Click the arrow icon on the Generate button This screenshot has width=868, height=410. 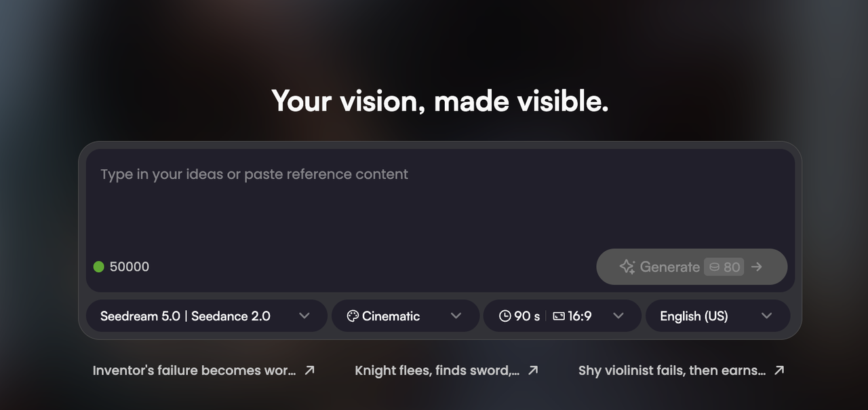[x=757, y=267]
